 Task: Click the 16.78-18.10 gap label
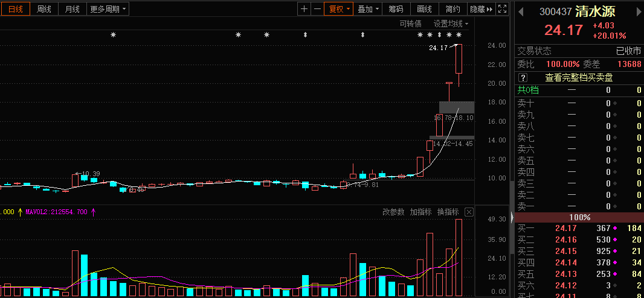click(x=454, y=118)
